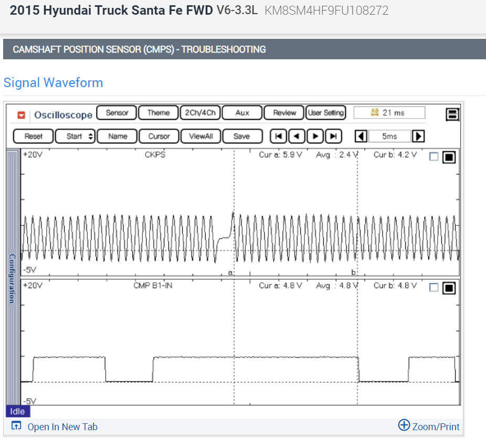486x448 pixels.
Task: Switch channels with 2Ch/4Ch button
Action: [200, 113]
